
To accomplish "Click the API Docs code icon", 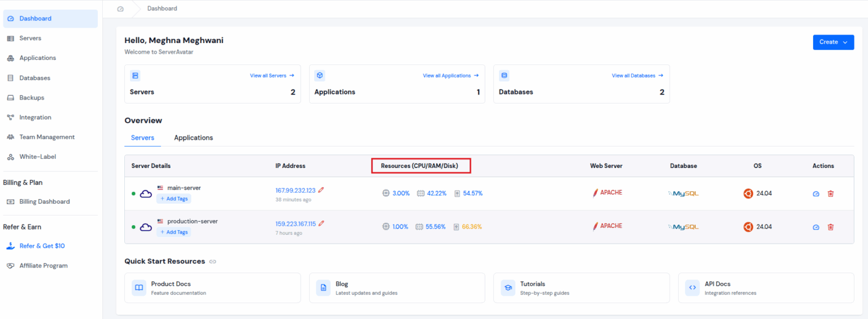I will pos(692,288).
